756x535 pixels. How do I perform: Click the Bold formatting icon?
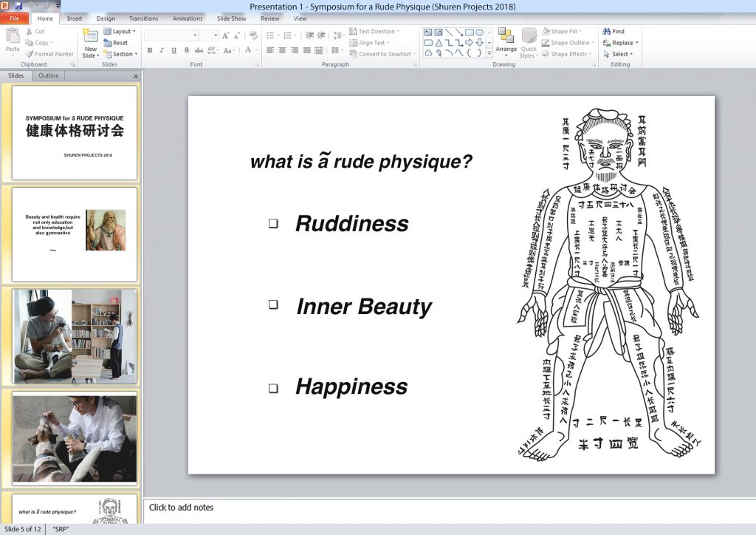click(150, 50)
